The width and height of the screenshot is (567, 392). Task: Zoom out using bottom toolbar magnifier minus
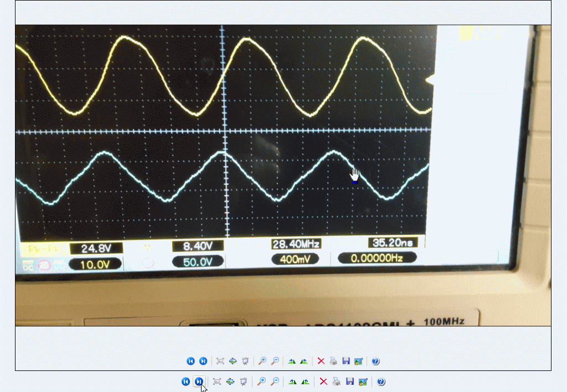[x=274, y=381]
